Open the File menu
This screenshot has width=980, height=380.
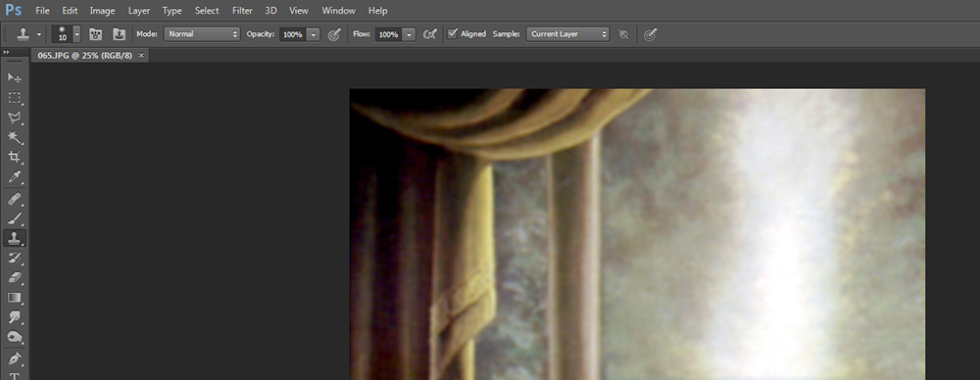42,11
